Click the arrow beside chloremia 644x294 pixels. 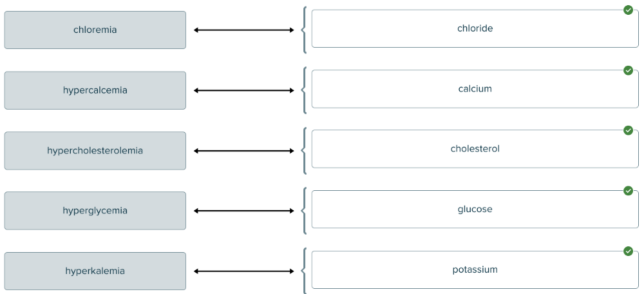click(244, 30)
